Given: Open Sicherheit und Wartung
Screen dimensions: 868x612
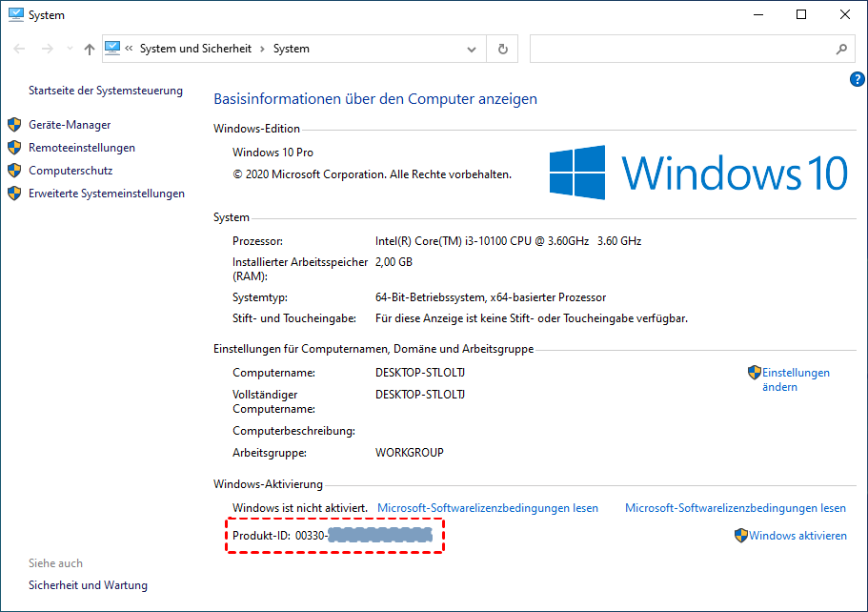Looking at the screenshot, I should point(88,585).
